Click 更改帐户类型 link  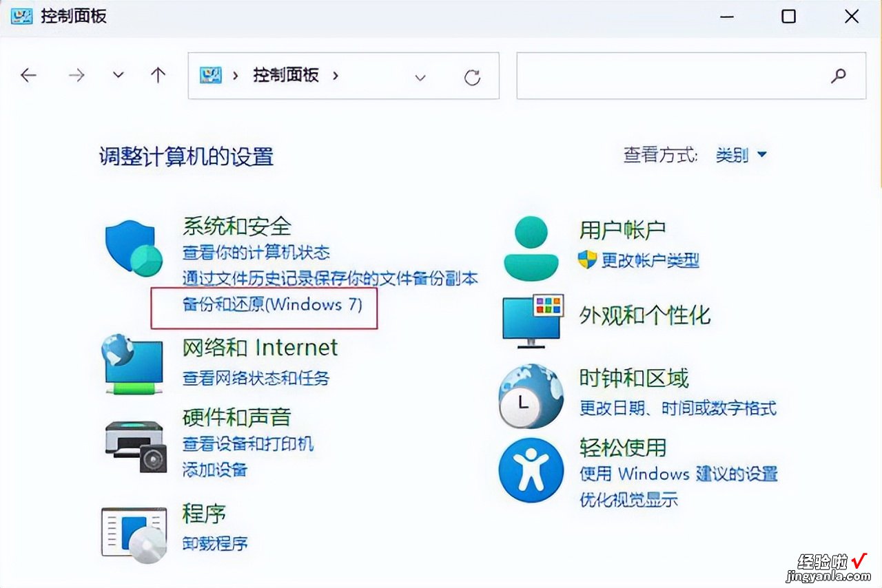coord(650,260)
